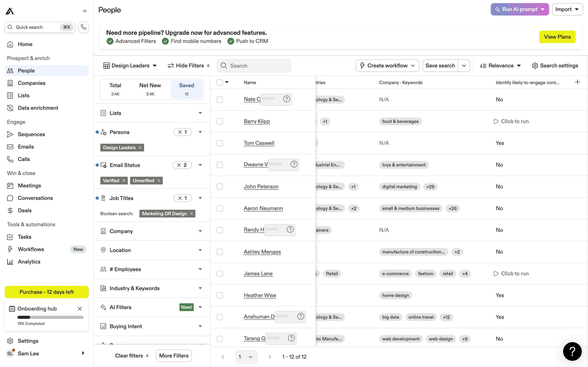The height and width of the screenshot is (367, 588).
Task: Click the question icon next to Nate C
Action: (286, 99)
